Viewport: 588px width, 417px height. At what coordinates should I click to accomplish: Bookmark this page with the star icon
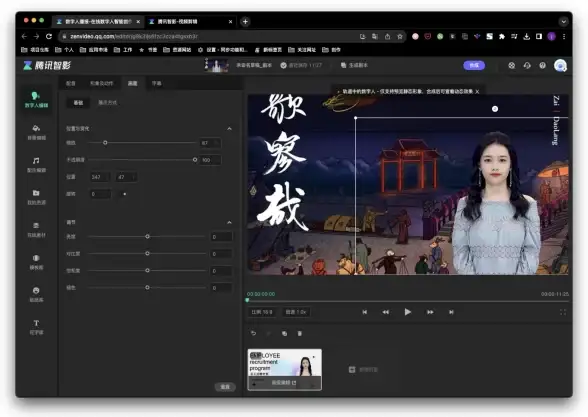pos(400,36)
